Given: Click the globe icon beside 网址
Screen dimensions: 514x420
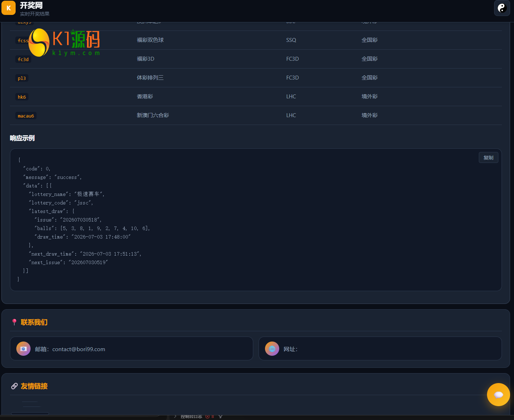Looking at the screenshot, I should click(272, 349).
